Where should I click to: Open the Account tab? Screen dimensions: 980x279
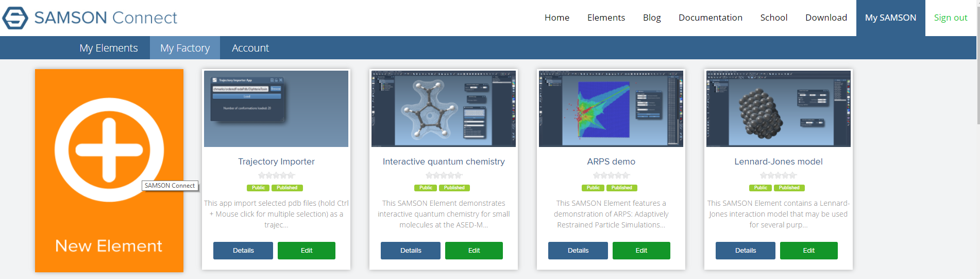coord(250,48)
